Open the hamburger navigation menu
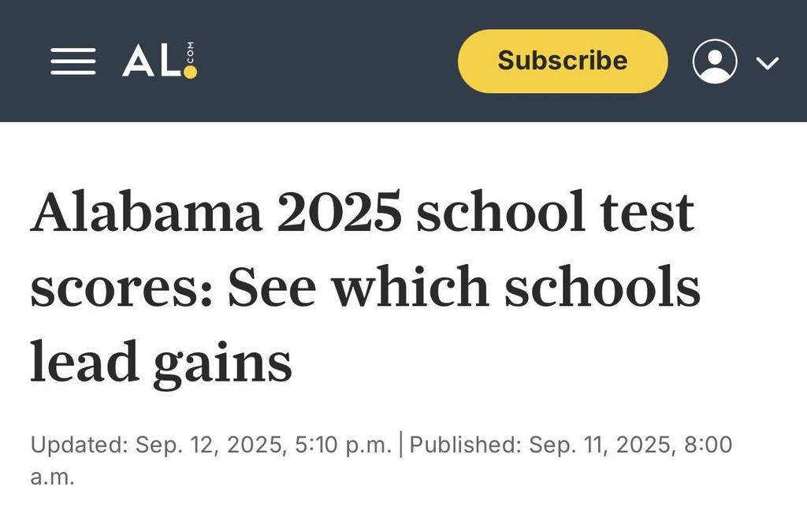Viewport: 807px width, 532px height. pyautogui.click(x=73, y=61)
